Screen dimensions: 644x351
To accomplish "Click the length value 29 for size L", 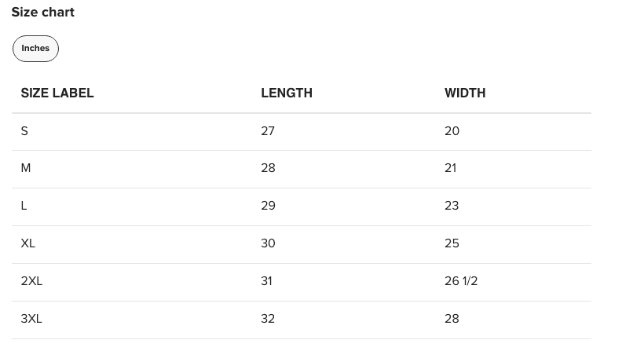I will click(x=268, y=206).
